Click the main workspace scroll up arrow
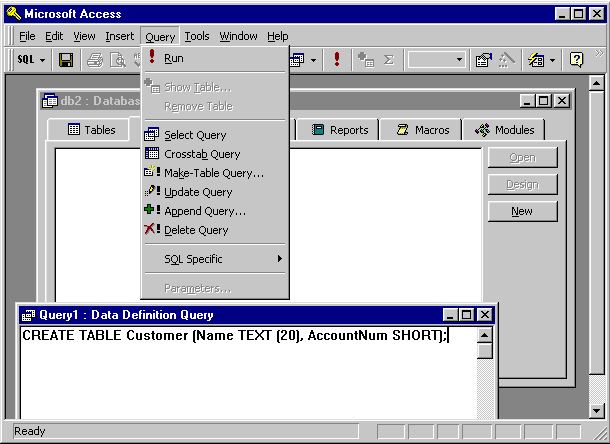This screenshot has height=444, width=610. pyautogui.click(x=596, y=83)
